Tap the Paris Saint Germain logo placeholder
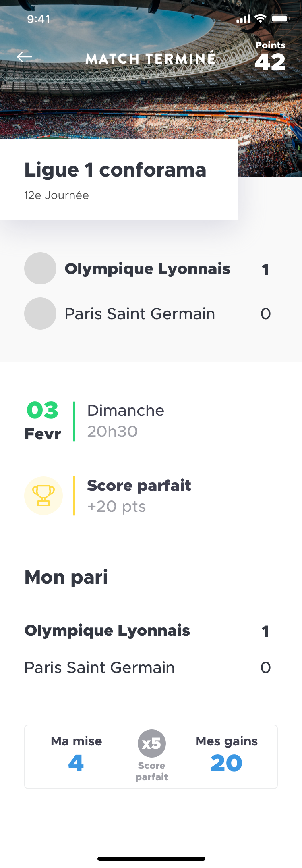302x868 pixels. coord(40,314)
